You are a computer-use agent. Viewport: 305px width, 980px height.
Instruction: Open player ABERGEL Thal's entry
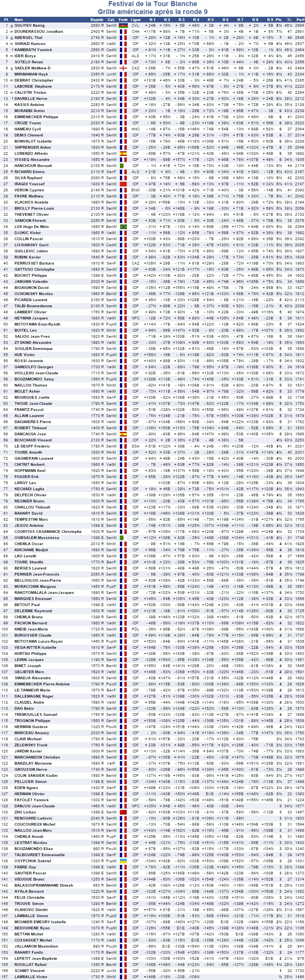click(28, 38)
